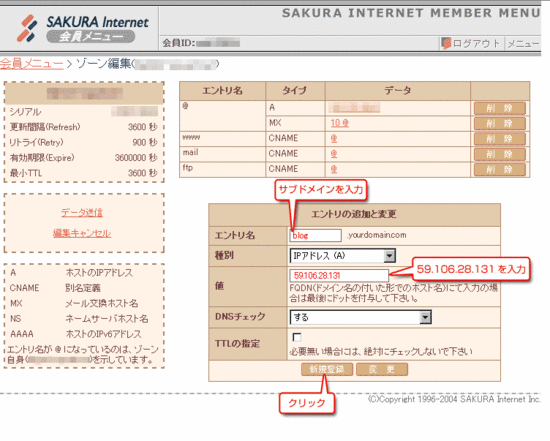Click the リトライ(Retry) 900 秒 value
The height and width of the screenshot is (441, 550).
[x=145, y=142]
